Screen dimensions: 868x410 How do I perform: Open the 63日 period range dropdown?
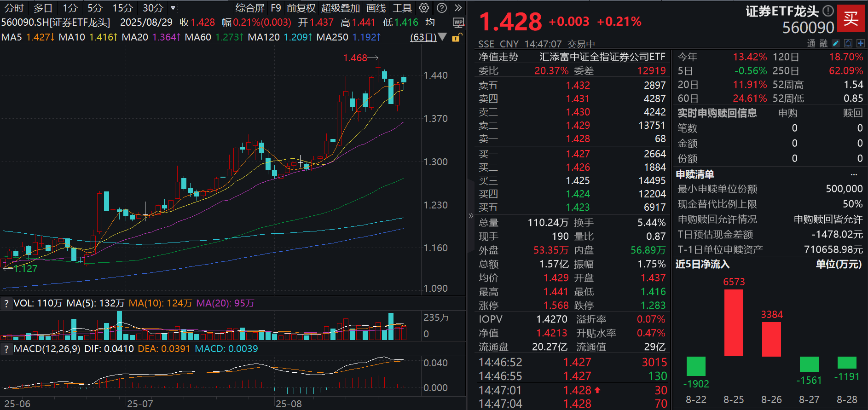click(428, 37)
